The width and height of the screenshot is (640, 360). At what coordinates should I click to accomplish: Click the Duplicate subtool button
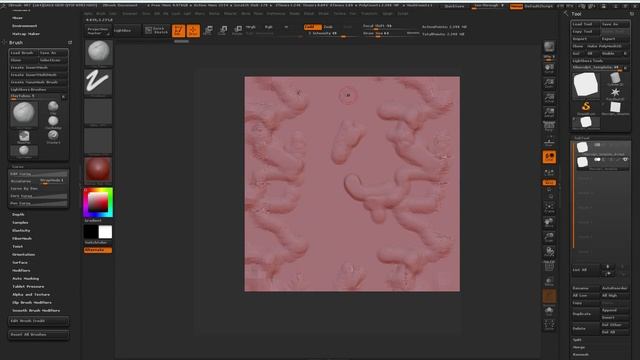point(586,314)
